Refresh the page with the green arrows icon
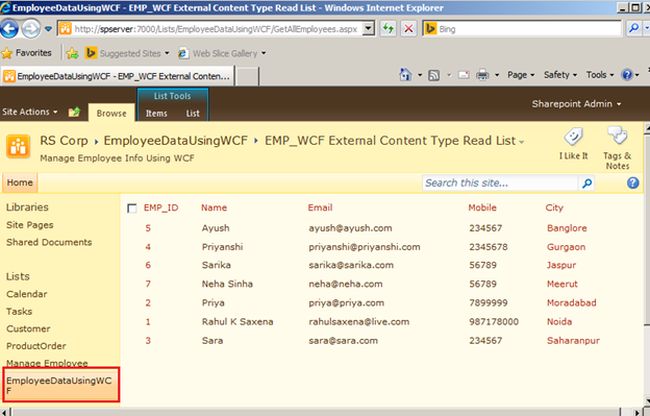Viewport: 650px width, 416px height. [x=388, y=29]
